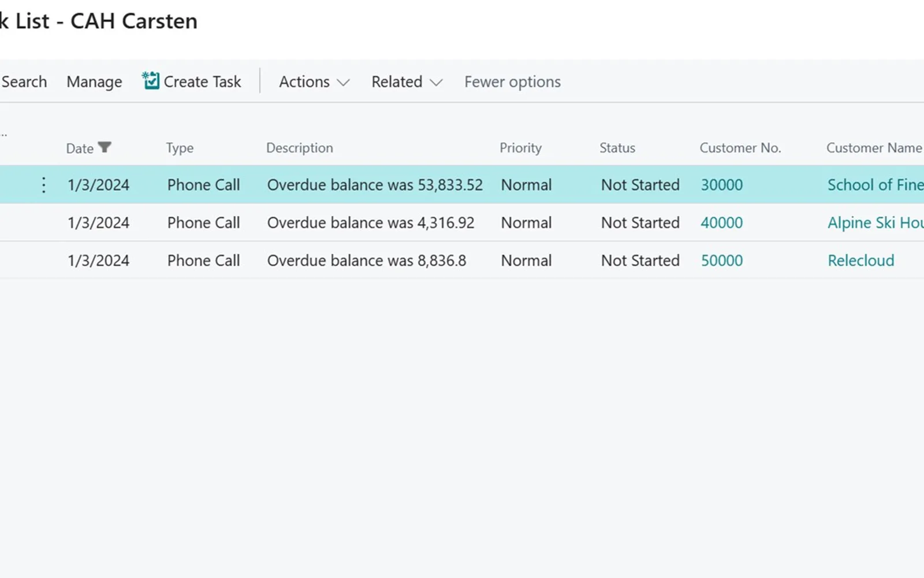Click Fewer options
This screenshot has width=924, height=578.
coord(512,81)
